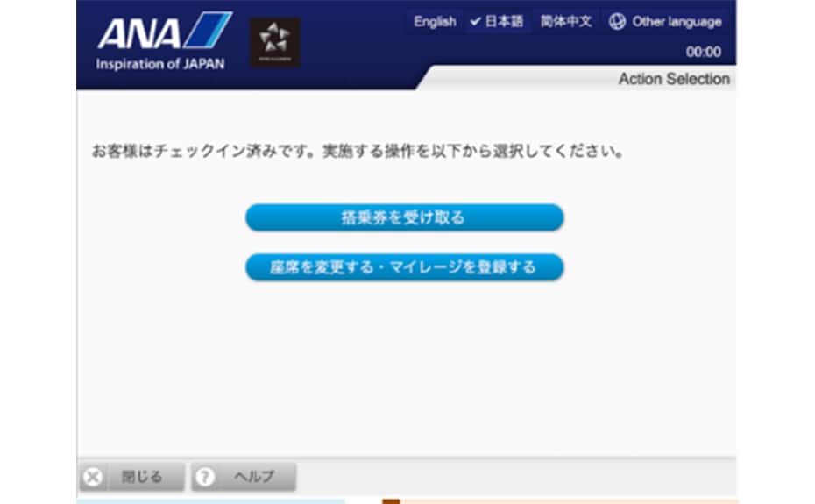Open help with the ヘルプ button
Image resolution: width=815 pixels, height=504 pixels.
244,477
